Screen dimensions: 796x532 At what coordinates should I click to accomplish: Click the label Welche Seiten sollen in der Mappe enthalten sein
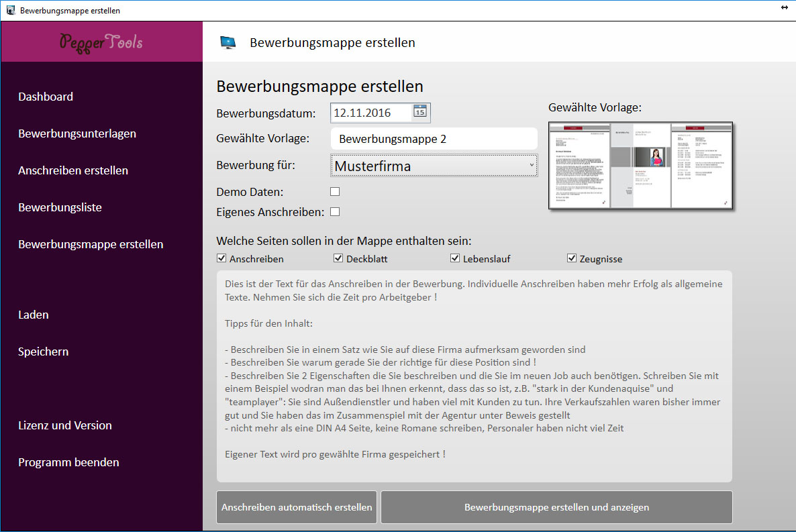pos(344,241)
